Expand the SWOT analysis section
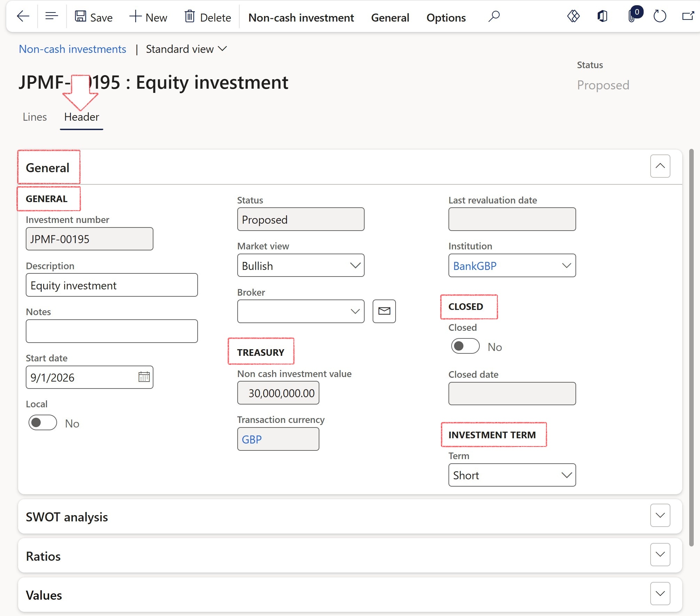Image resolution: width=700 pixels, height=616 pixels. click(x=660, y=515)
